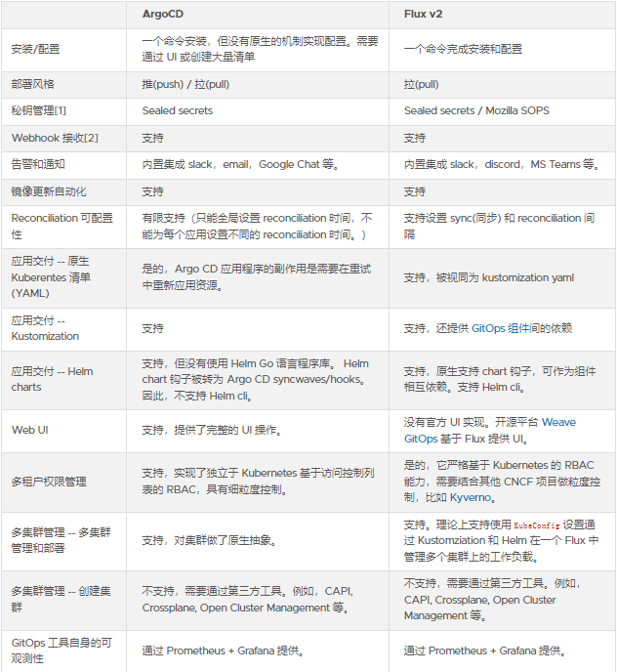Image resolution: width=617 pixels, height=672 pixels.
Task: Select the '多租户权限管理' row label
Action: tap(49, 482)
